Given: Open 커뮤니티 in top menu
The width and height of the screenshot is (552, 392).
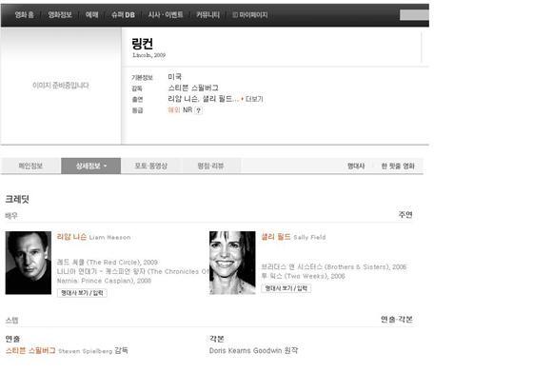Looking at the screenshot, I should click(x=208, y=14).
